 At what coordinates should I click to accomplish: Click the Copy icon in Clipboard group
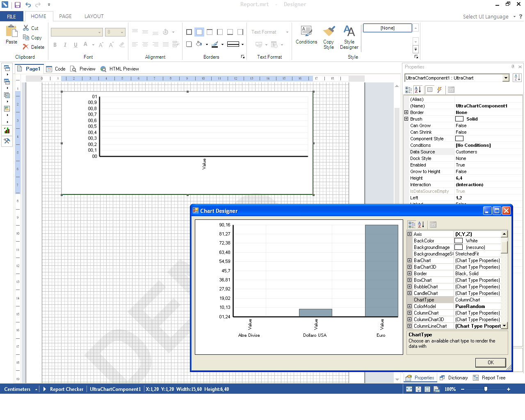pos(26,37)
